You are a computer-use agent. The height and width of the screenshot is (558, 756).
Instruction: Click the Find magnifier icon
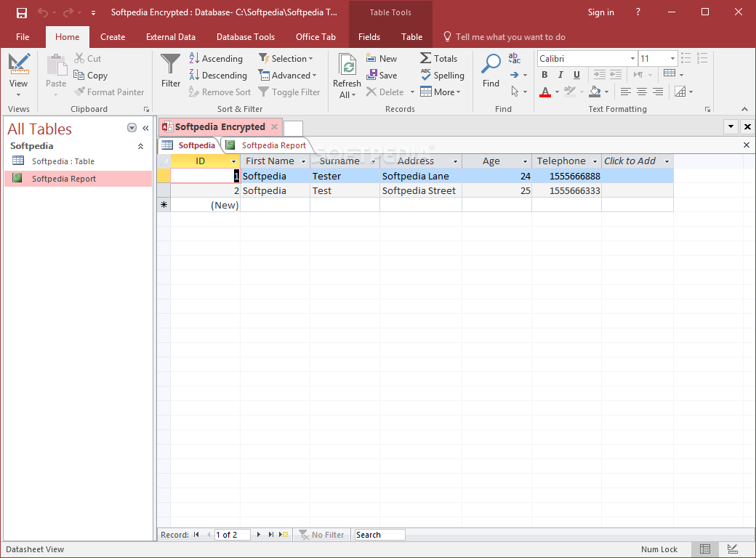pyautogui.click(x=491, y=64)
